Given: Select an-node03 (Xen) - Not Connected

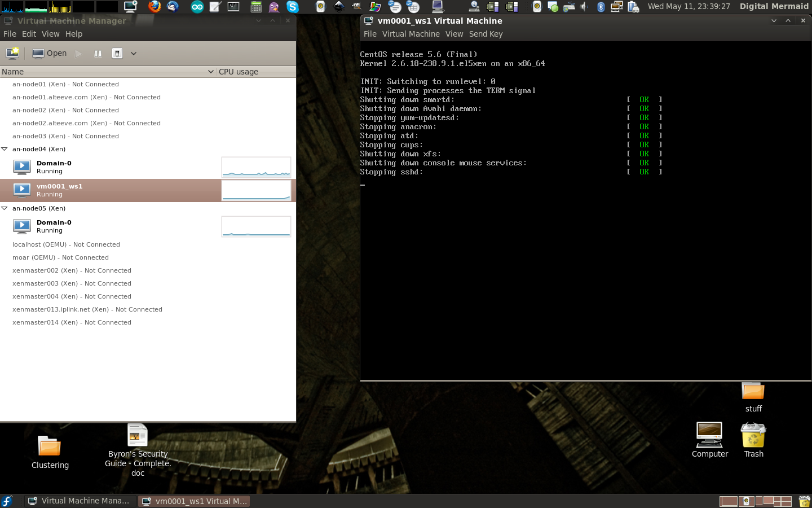Looking at the screenshot, I should point(65,136).
